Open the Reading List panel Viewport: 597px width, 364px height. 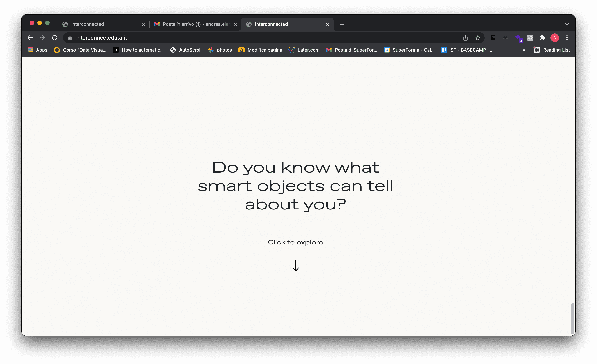[x=552, y=50]
